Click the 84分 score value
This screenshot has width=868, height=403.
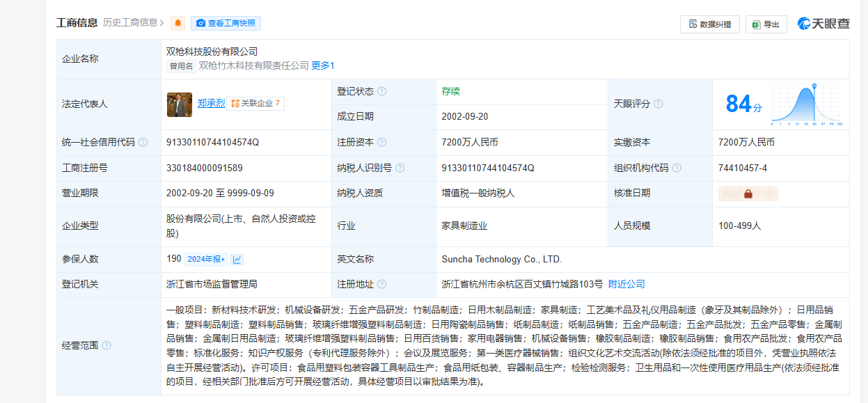tap(743, 104)
